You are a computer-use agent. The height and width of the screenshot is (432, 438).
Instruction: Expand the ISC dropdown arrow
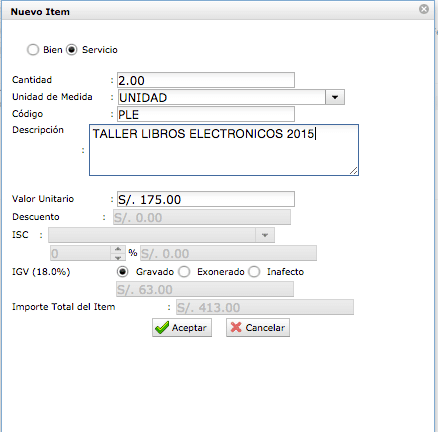[265, 235]
